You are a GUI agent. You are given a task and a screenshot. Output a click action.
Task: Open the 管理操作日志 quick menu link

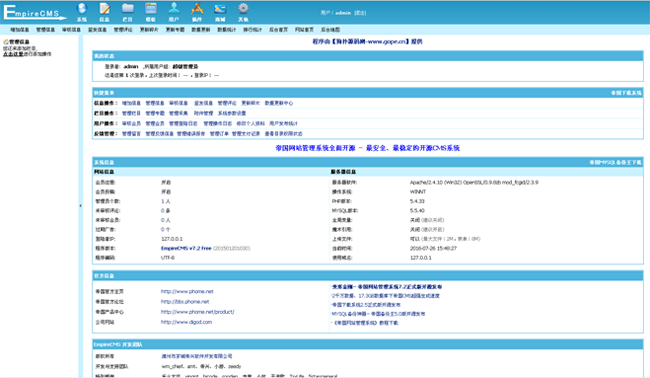tap(217, 124)
